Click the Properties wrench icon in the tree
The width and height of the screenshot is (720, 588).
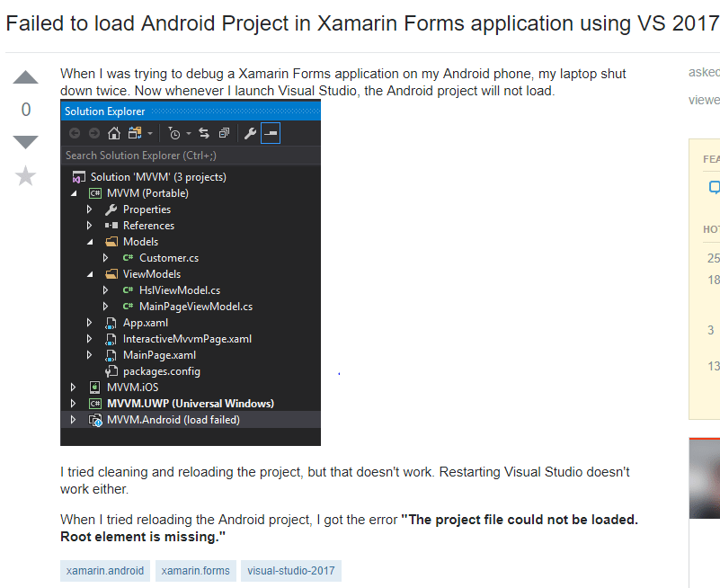(111, 209)
